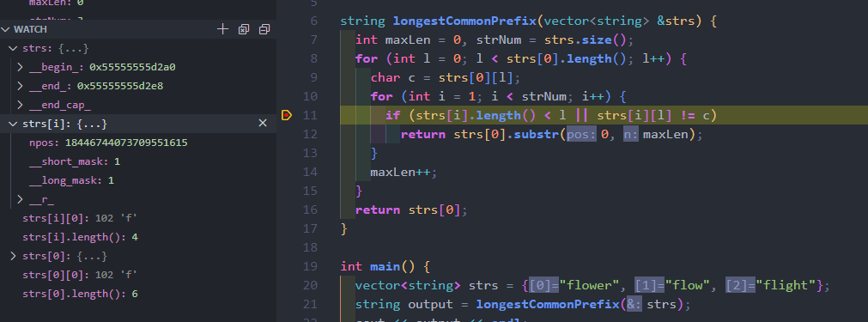Remove the strs[i] watch expression

(x=263, y=124)
